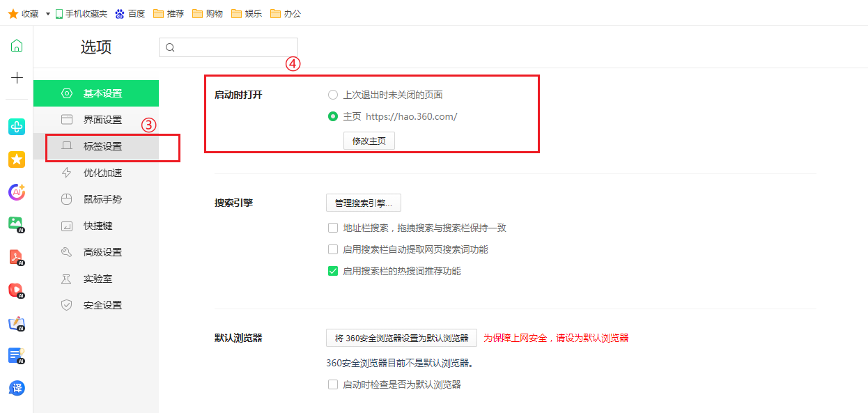Enable 启用搜索栏自动提取网页搜索词功能 checkbox

(x=333, y=249)
